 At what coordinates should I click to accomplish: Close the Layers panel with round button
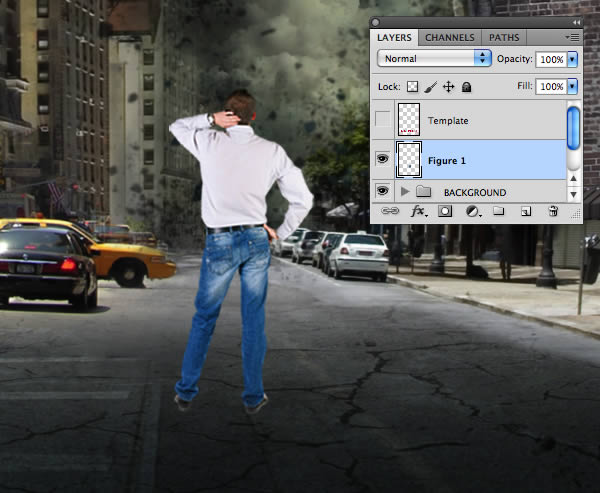click(x=376, y=23)
